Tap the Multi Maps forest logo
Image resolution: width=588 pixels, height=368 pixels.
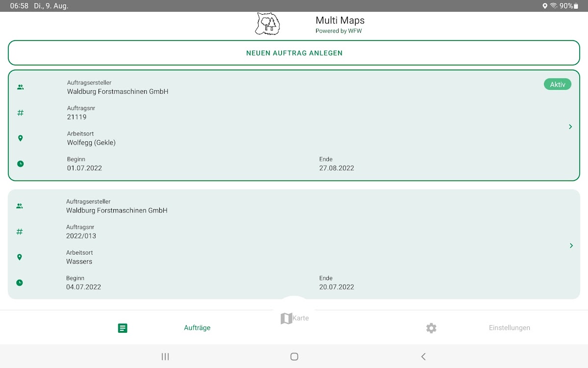click(x=267, y=24)
